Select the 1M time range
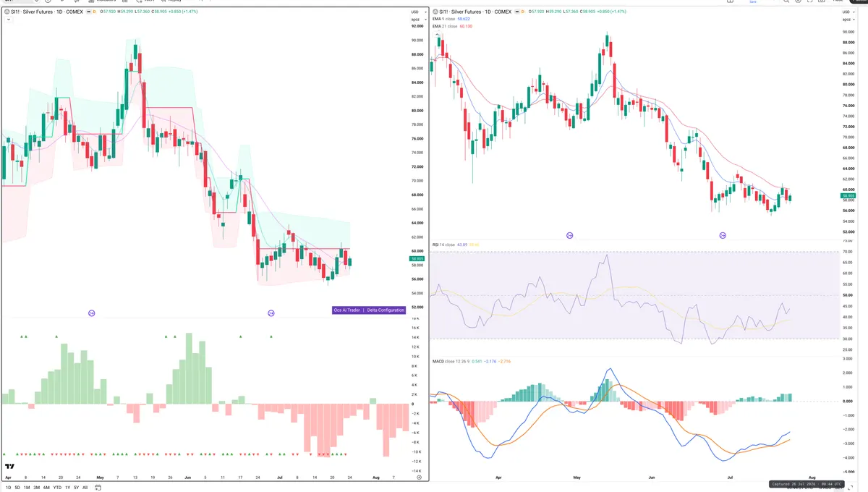 (x=27, y=487)
